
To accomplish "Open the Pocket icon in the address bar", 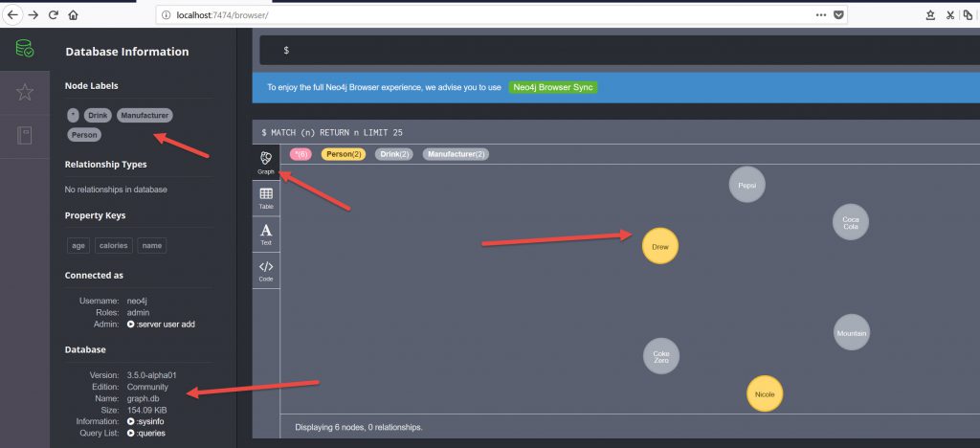I will coord(839,14).
